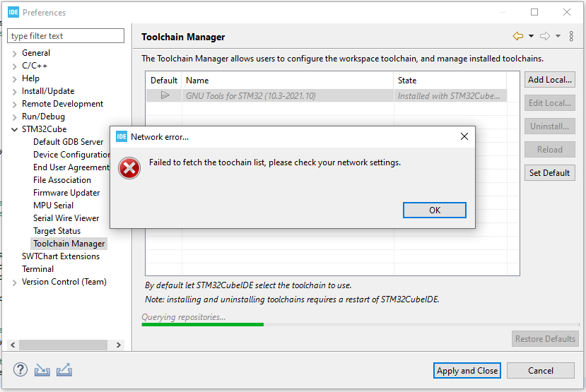Select Firmware Updater page
Viewport: 586px width, 392px height.
tap(66, 193)
